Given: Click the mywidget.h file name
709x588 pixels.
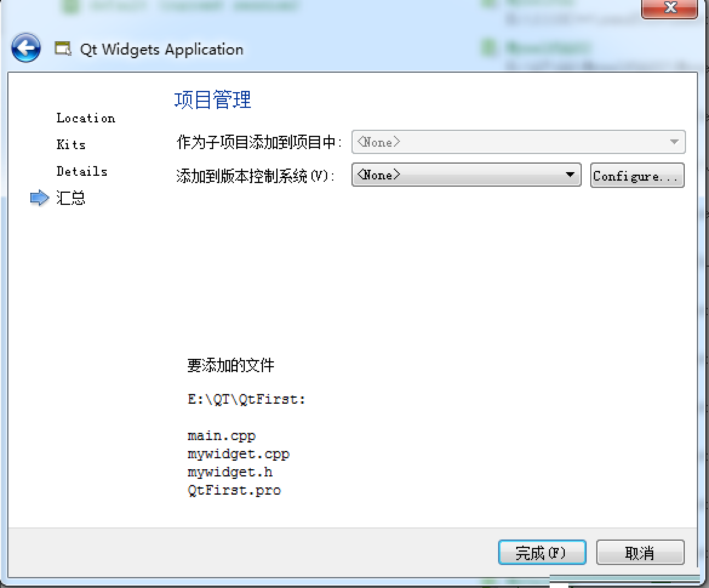Looking at the screenshot, I should [230, 472].
